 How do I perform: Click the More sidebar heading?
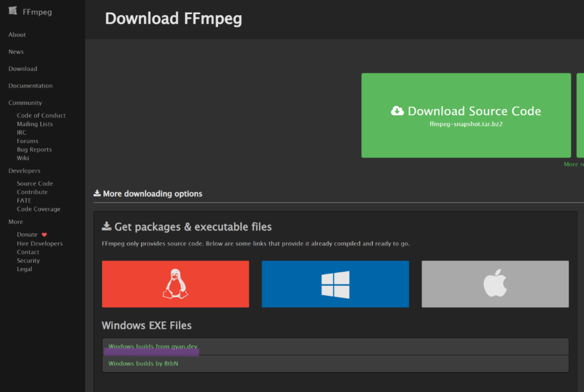pos(16,222)
